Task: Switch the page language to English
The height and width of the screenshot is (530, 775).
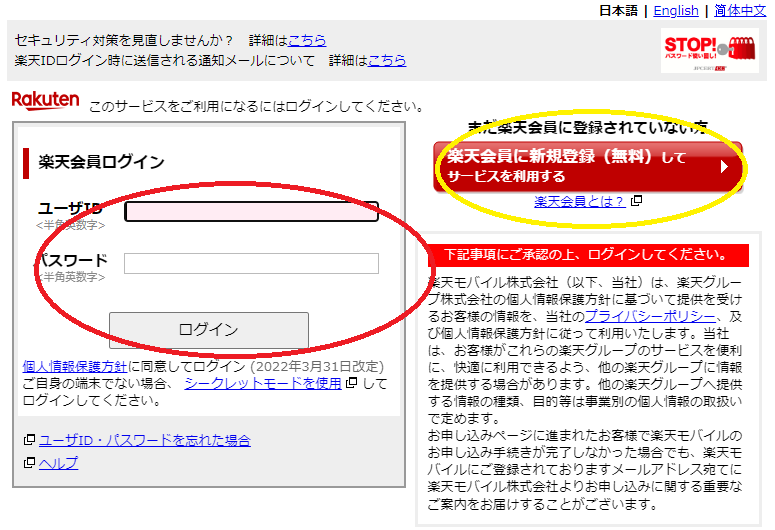Action: pos(676,10)
